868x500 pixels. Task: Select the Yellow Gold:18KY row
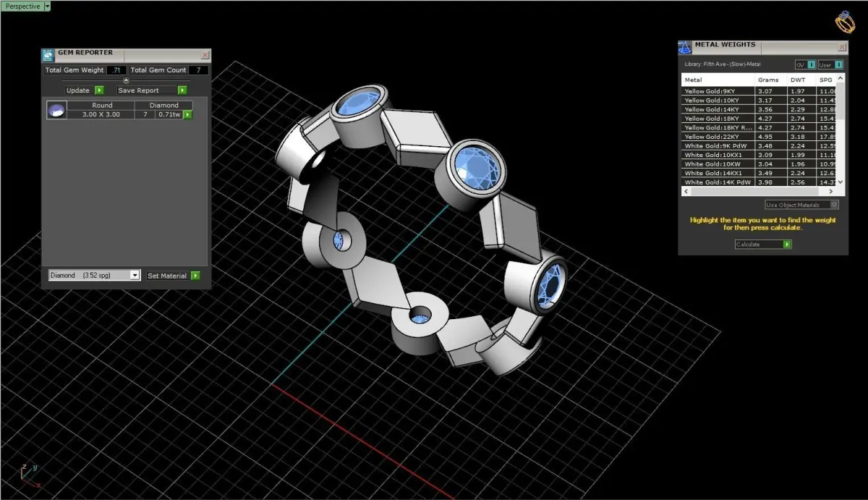(x=759, y=119)
